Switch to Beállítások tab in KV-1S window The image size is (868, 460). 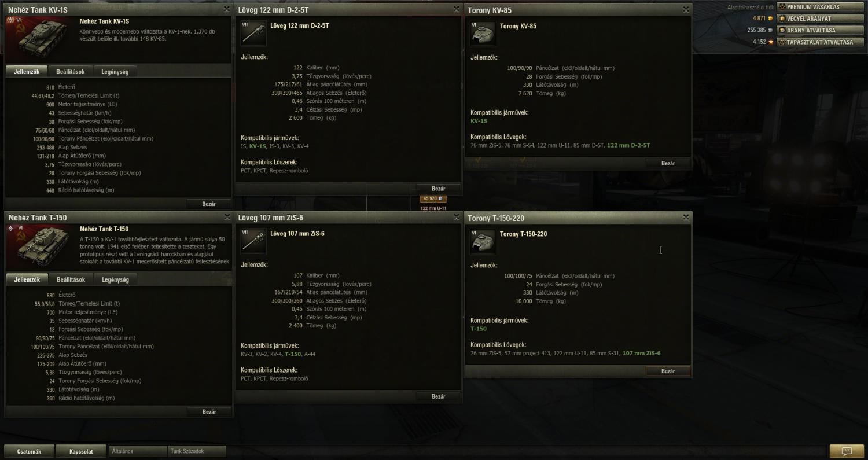coord(71,72)
